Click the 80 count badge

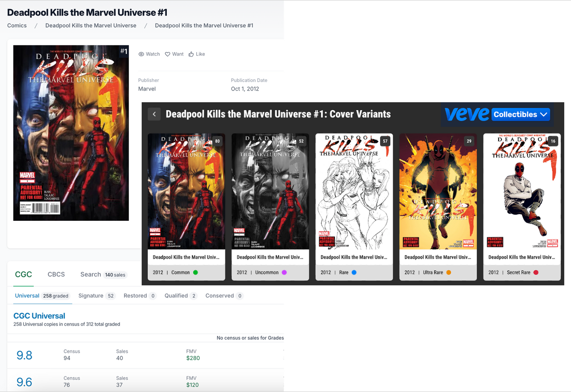click(x=217, y=141)
